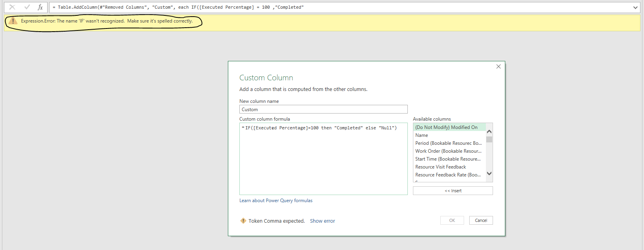Image resolution: width=644 pixels, height=250 pixels.
Task: Expand the formula bar dropdown arrow
Action: (635, 8)
